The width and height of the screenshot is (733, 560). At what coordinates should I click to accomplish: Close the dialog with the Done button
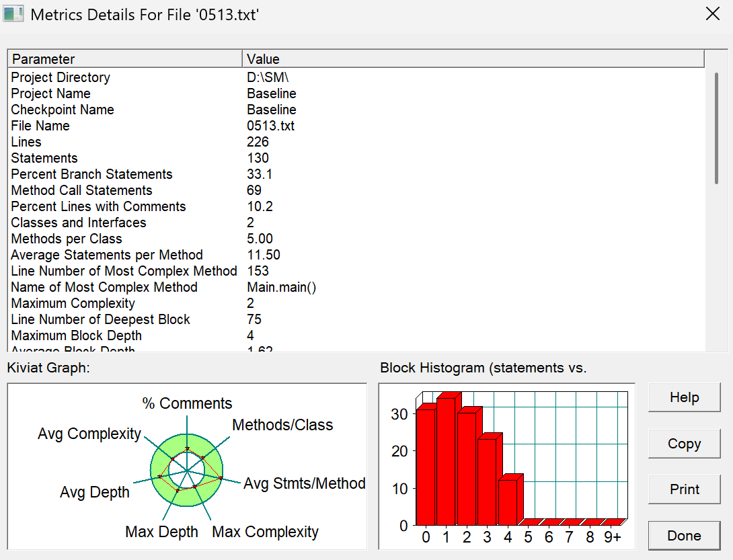coord(685,536)
